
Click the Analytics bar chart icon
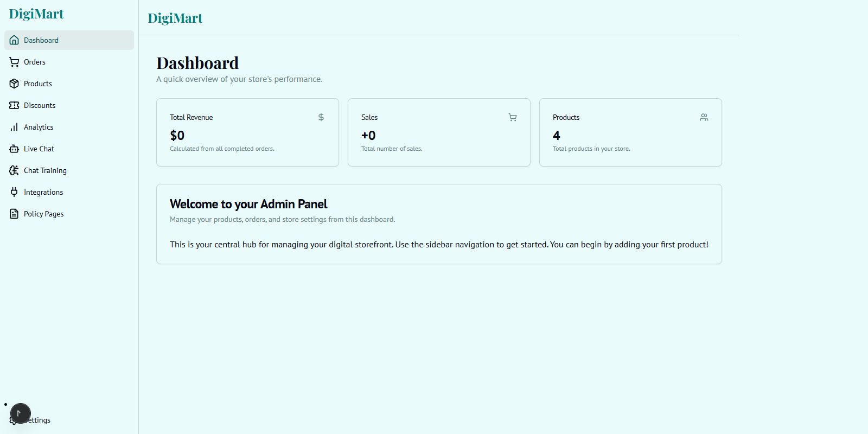coord(14,127)
